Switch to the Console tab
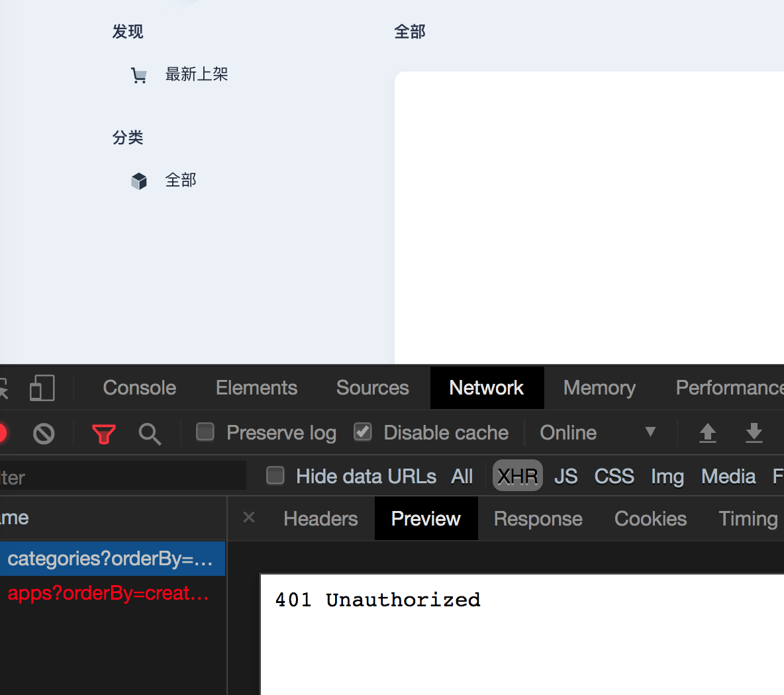The image size is (784, 695). pos(138,388)
